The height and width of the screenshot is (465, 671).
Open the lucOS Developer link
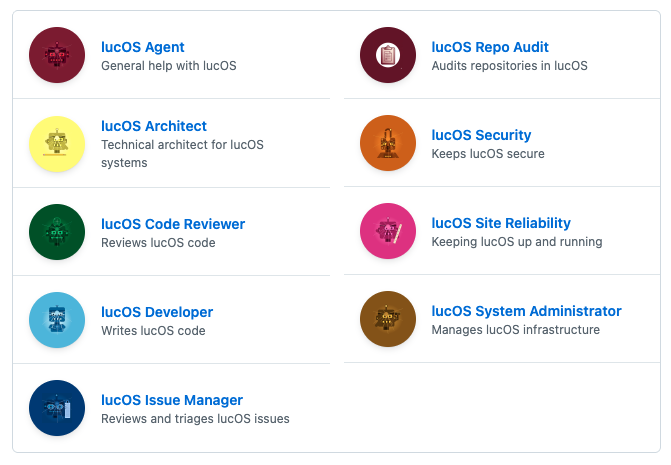[x=157, y=312]
